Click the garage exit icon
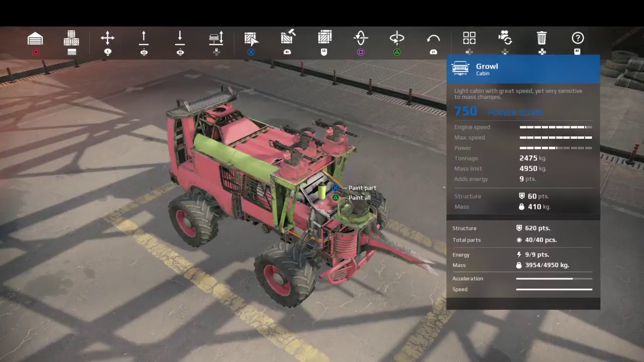This screenshot has width=644, height=362. pyautogui.click(x=35, y=38)
